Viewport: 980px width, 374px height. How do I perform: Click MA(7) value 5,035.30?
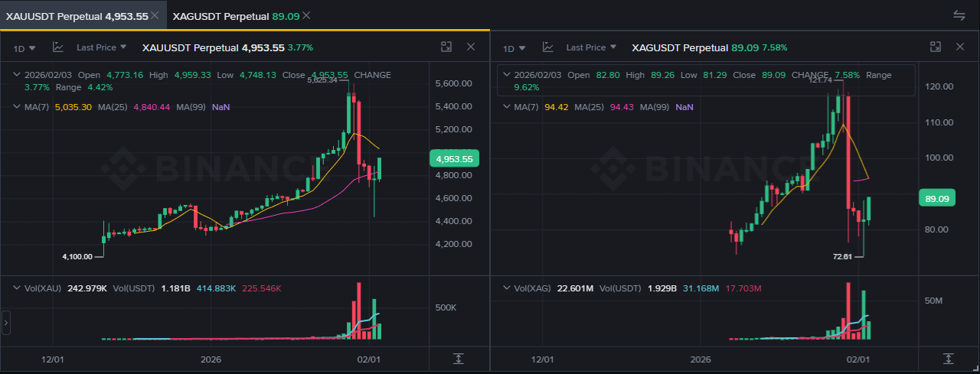point(73,107)
